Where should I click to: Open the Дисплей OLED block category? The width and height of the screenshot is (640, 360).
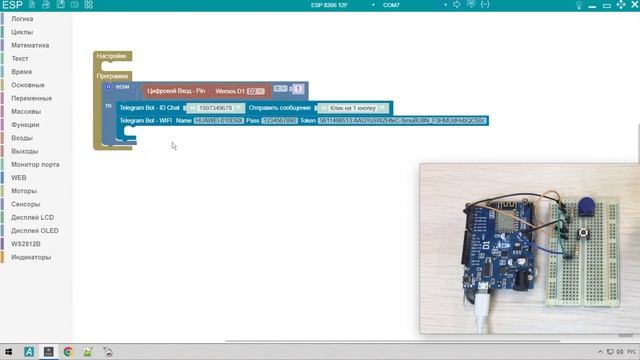[x=35, y=231]
